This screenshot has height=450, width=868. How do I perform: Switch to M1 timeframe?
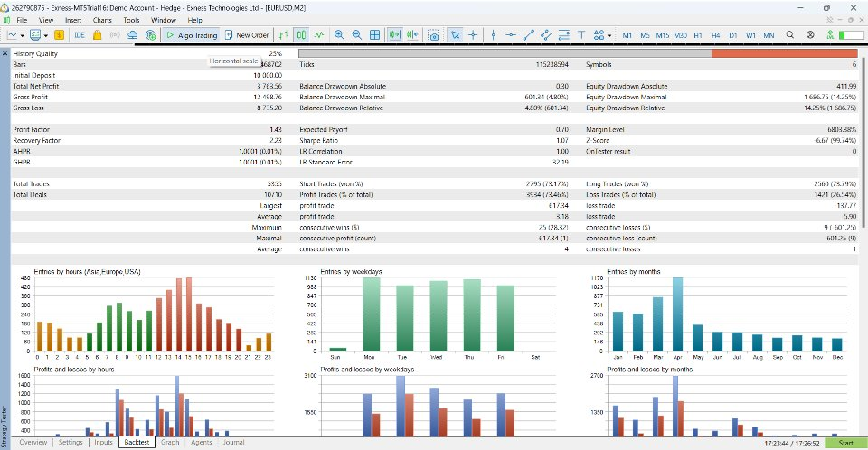(627, 35)
